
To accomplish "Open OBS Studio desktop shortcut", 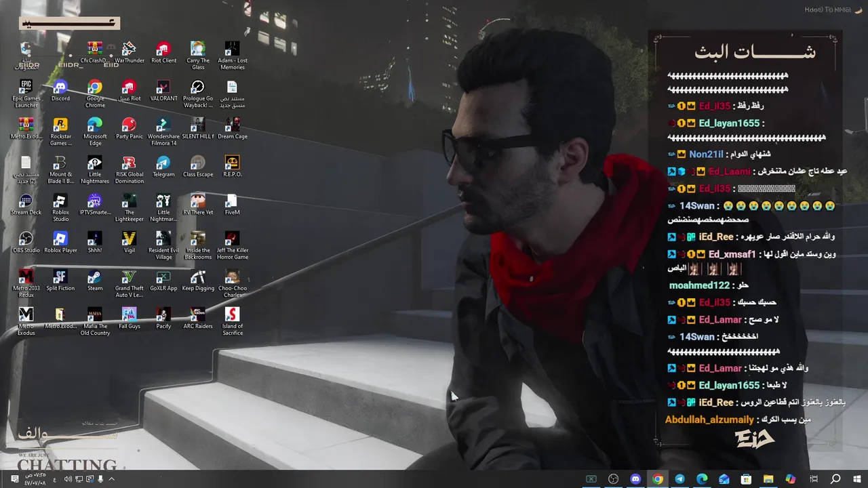I will tap(26, 243).
